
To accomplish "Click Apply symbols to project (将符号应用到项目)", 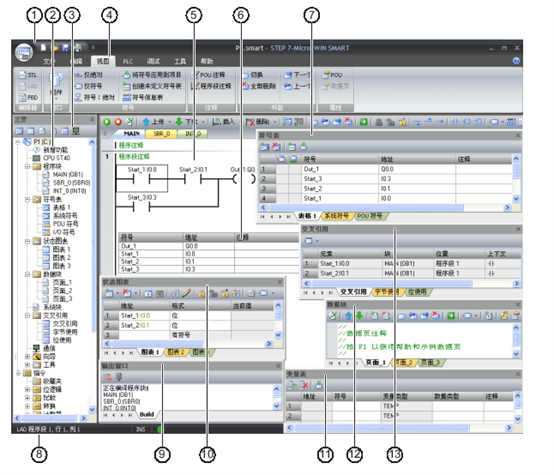I will click(x=152, y=75).
